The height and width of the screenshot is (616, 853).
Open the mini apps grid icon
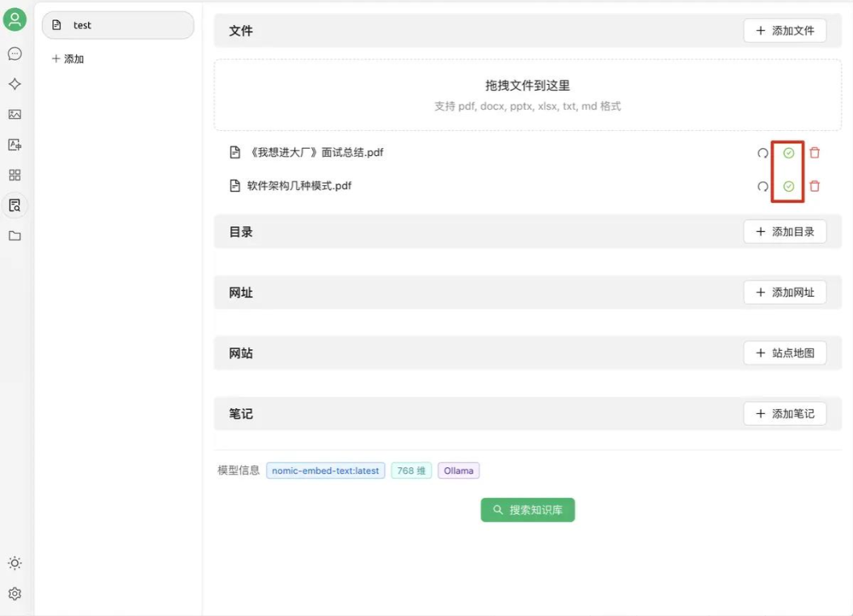click(15, 175)
